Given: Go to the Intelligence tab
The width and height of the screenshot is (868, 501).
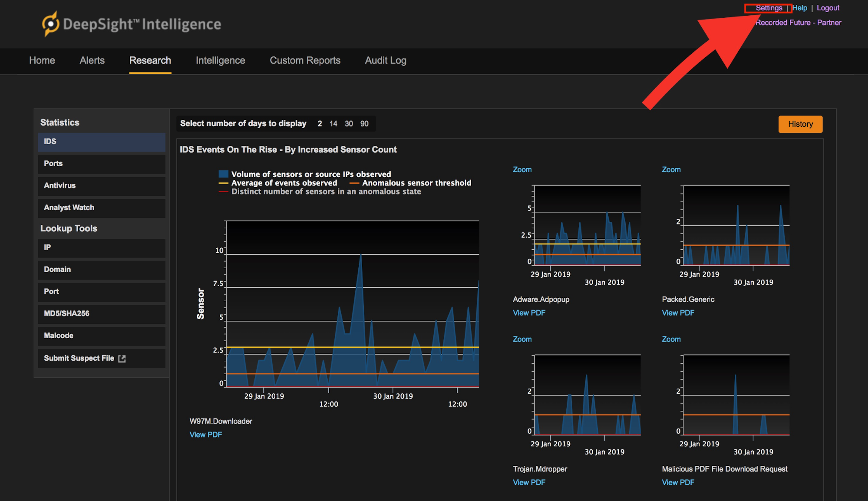Looking at the screenshot, I should [x=221, y=60].
